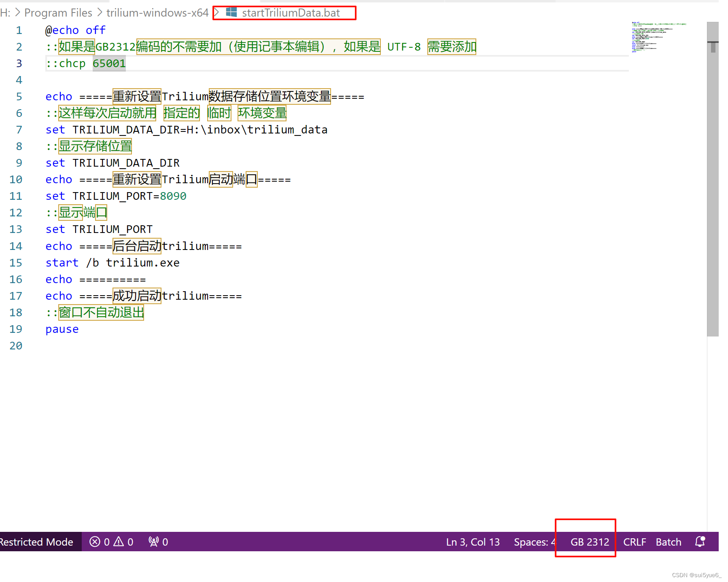Select Batch language mode
Screen dimensions: 728x582
click(x=668, y=542)
